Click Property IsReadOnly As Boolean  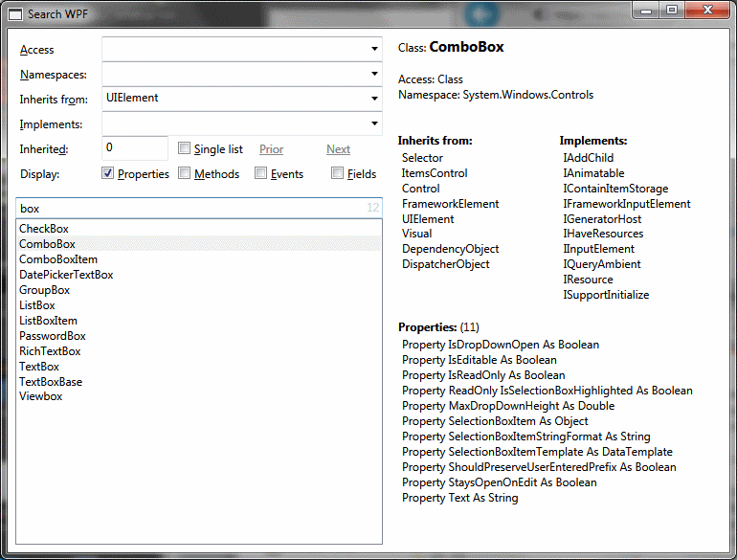click(483, 375)
